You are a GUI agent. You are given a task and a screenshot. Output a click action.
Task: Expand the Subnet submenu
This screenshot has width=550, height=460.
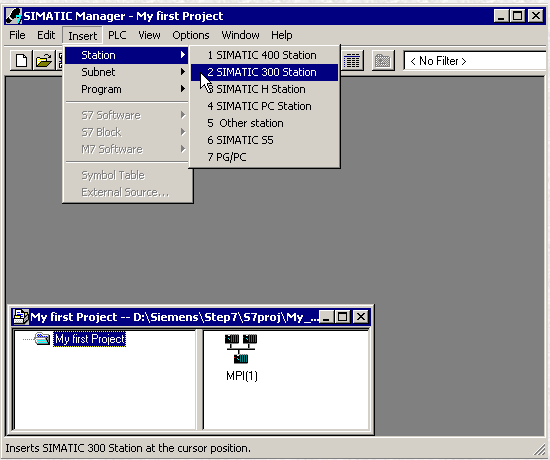point(127,72)
